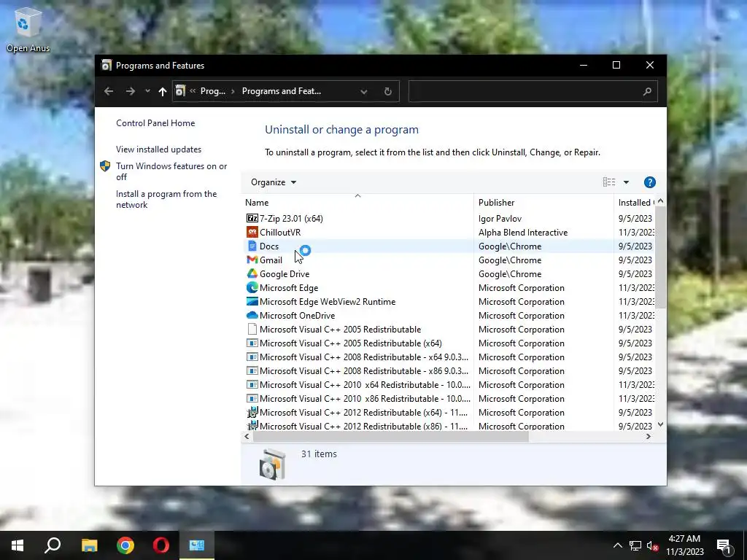Open taskbar Search magnifier
This screenshot has width=747, height=560.
coord(53,545)
